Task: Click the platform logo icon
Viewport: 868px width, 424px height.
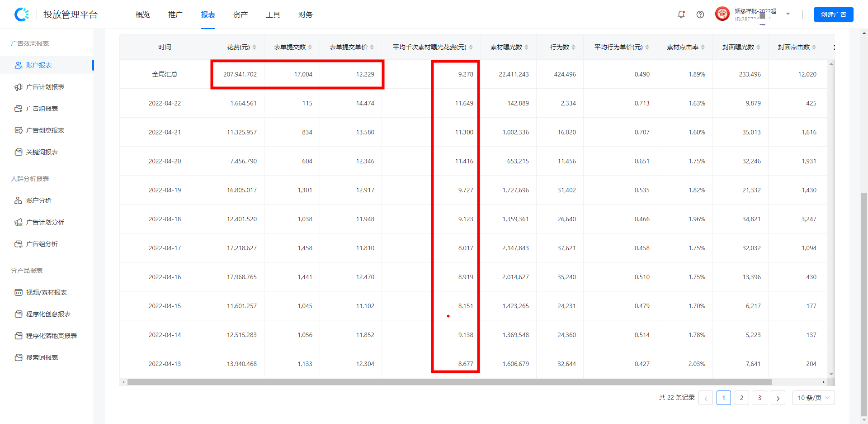Action: click(x=22, y=14)
